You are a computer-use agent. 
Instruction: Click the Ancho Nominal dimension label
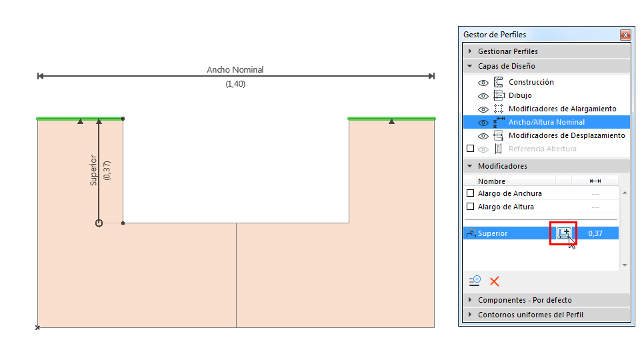point(235,70)
